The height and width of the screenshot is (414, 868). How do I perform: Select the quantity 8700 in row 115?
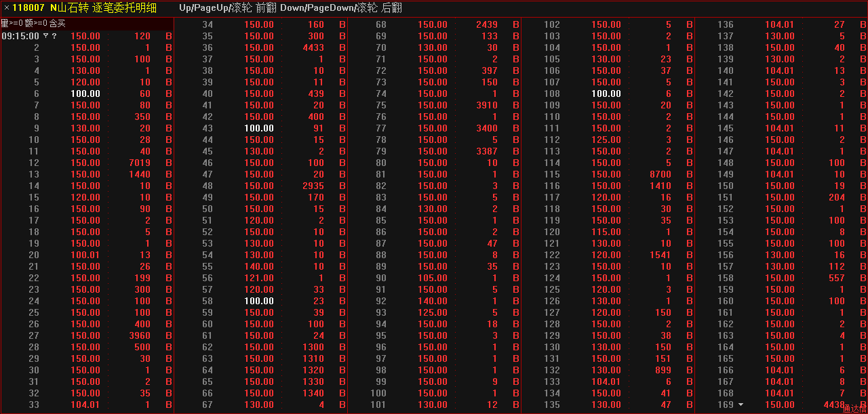660,174
